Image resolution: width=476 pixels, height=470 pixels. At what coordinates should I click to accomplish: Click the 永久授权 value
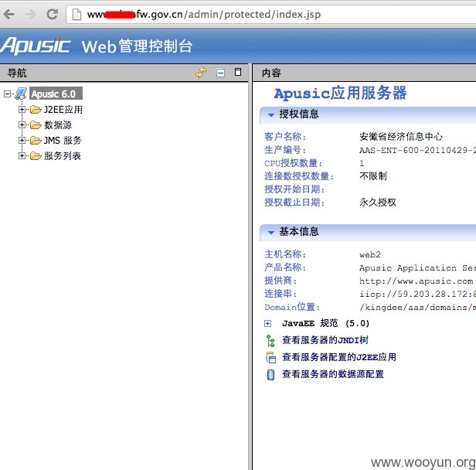[x=378, y=203]
